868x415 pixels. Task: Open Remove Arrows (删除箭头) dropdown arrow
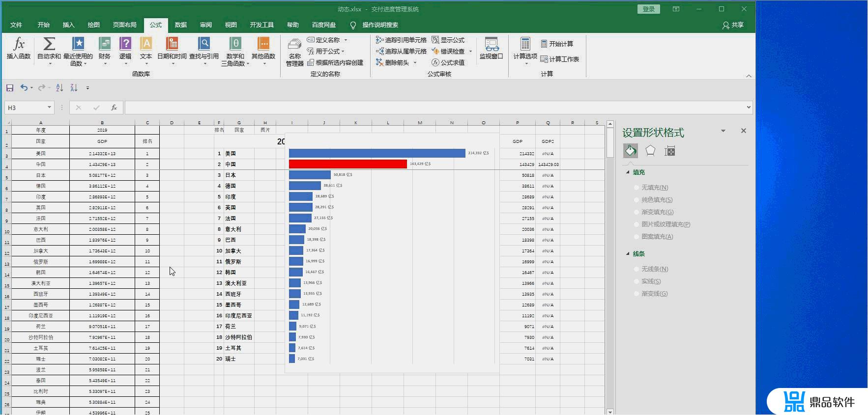[415, 63]
